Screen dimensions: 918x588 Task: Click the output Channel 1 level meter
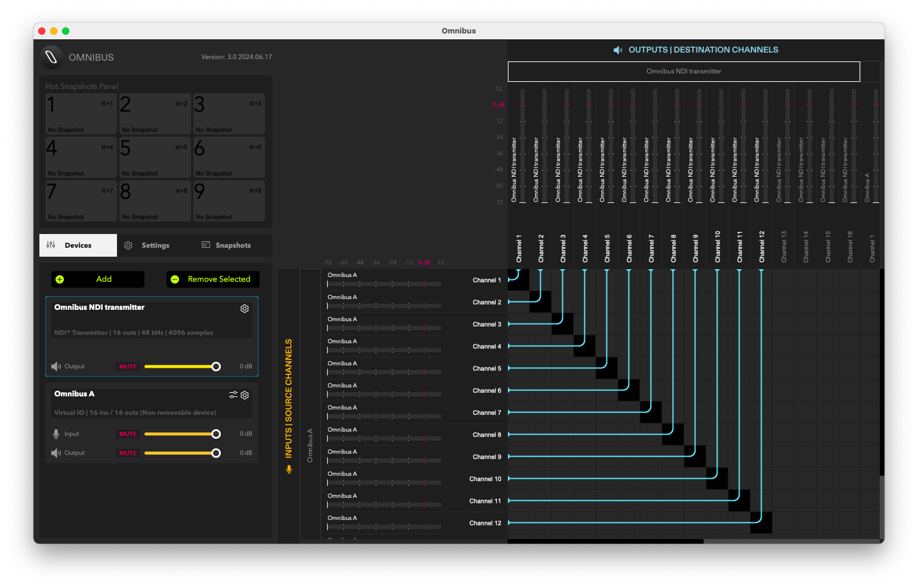point(522,146)
